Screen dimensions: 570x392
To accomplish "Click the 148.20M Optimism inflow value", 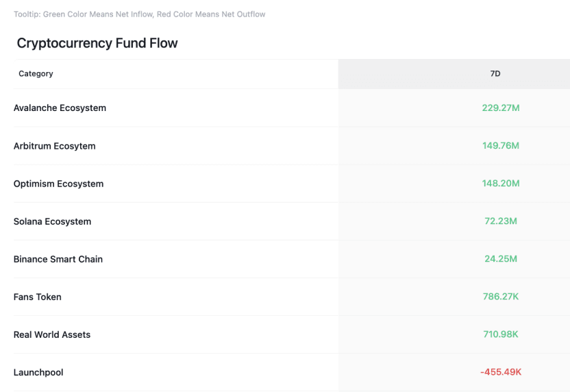I will tap(500, 184).
